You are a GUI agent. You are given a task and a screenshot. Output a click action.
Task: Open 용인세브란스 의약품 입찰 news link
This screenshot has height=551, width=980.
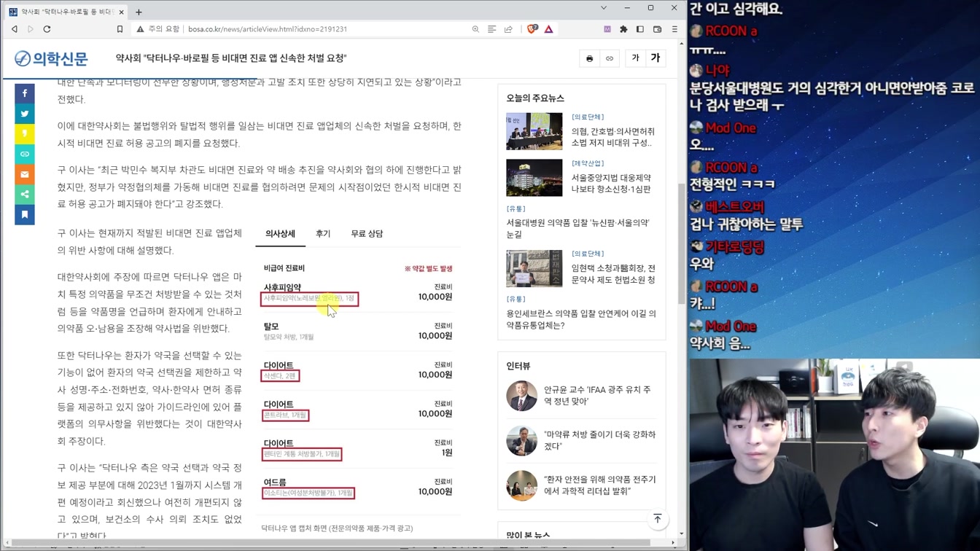click(581, 319)
